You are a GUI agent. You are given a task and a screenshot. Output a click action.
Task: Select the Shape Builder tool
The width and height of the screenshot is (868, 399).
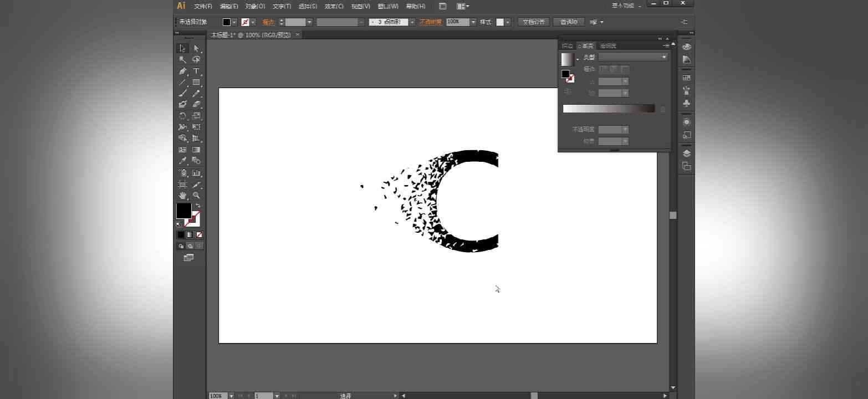pos(182,138)
